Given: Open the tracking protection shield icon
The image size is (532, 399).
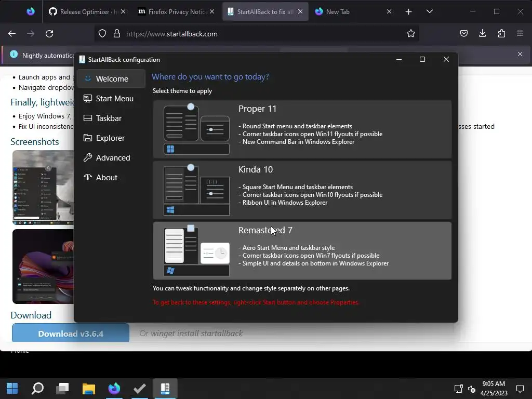Looking at the screenshot, I should pos(102,34).
